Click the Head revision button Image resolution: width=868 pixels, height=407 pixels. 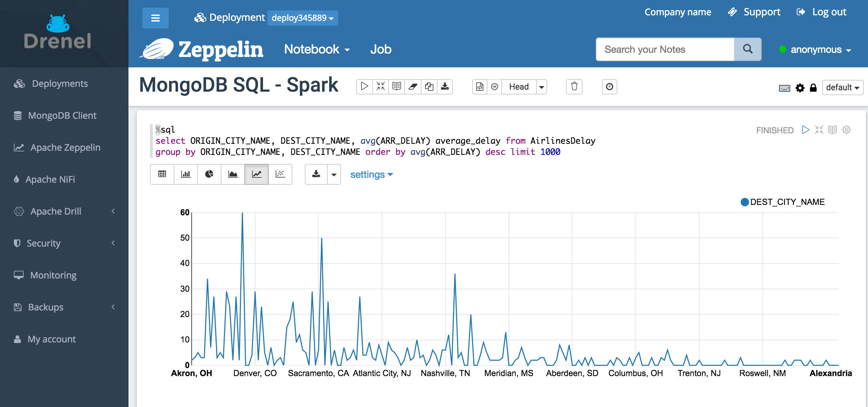click(519, 87)
